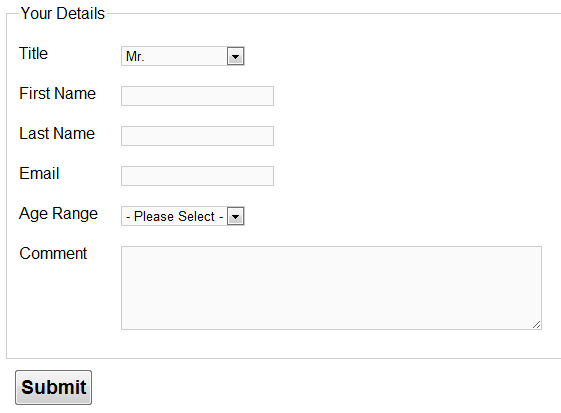
Task: Focus the First Name input field
Action: (x=197, y=96)
